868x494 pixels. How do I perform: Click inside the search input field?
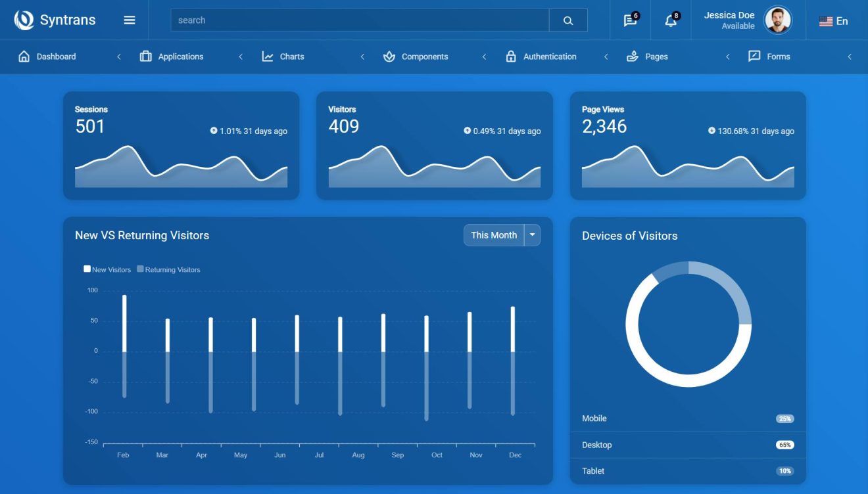(x=362, y=20)
